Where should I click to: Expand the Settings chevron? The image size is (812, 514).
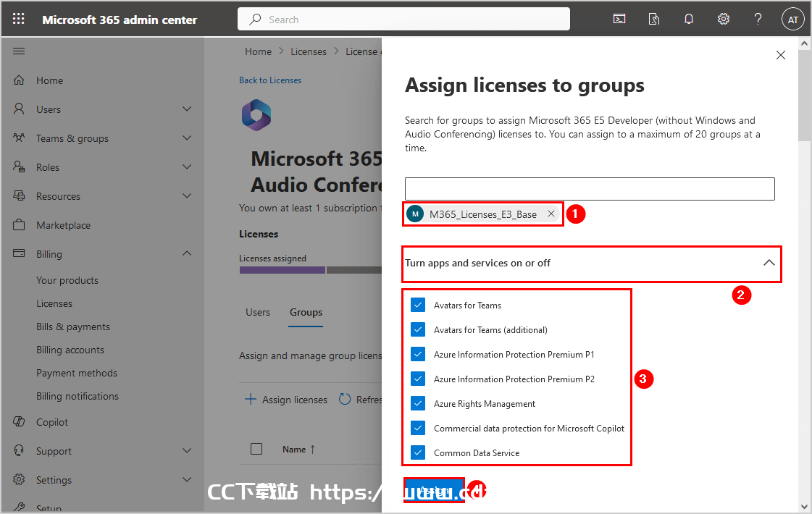pos(187,479)
